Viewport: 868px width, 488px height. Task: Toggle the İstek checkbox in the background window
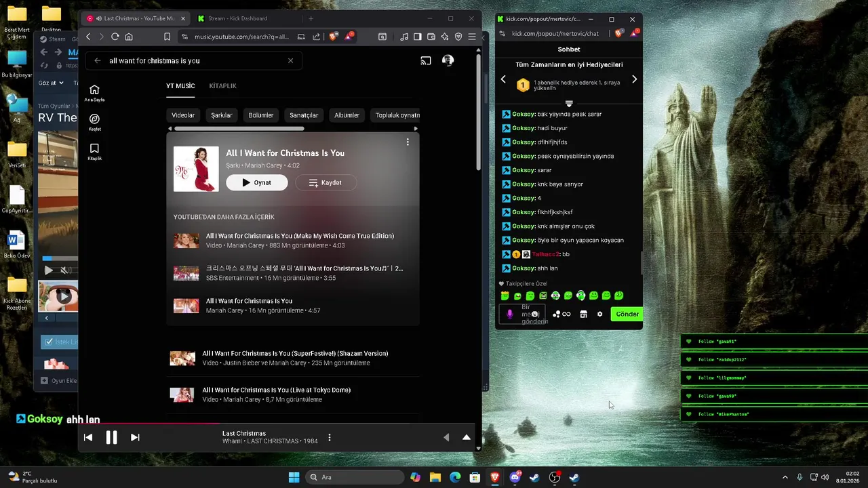[49, 342]
